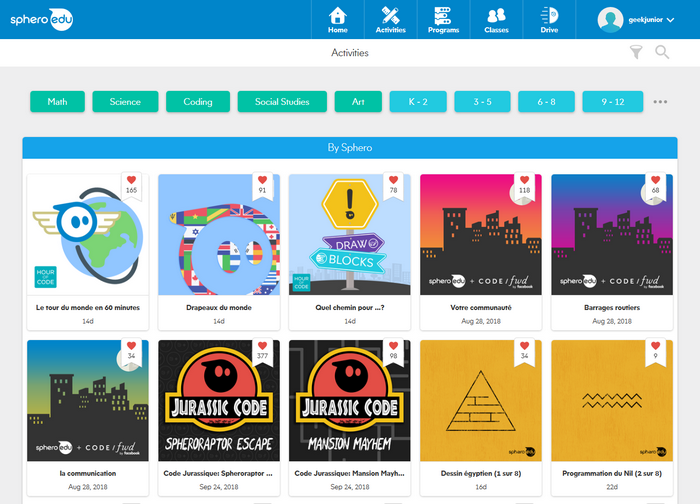Click the title Votre communauté
Viewport: 700px width, 504px height.
(x=481, y=308)
